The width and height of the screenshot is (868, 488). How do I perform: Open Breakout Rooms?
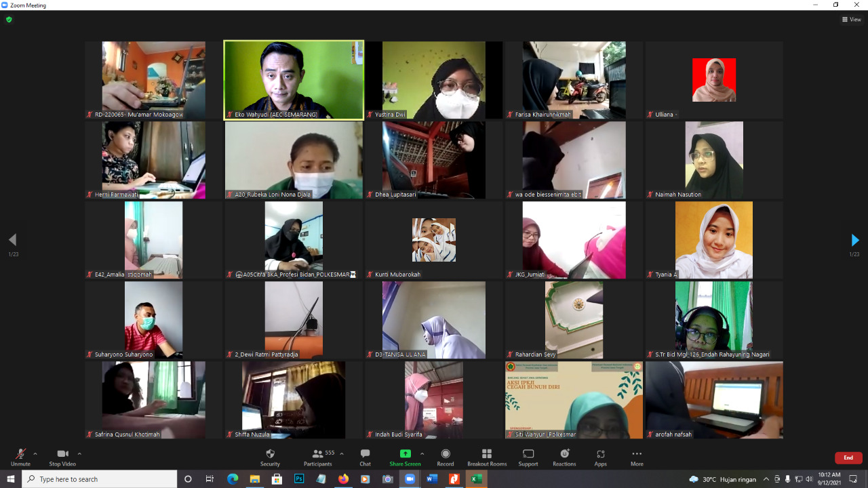coord(486,457)
